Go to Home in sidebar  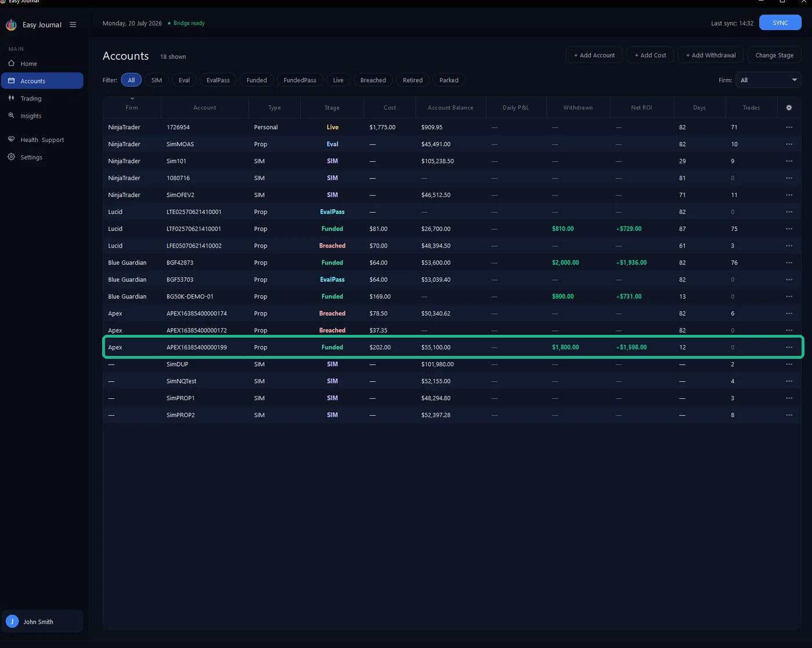(x=42, y=64)
